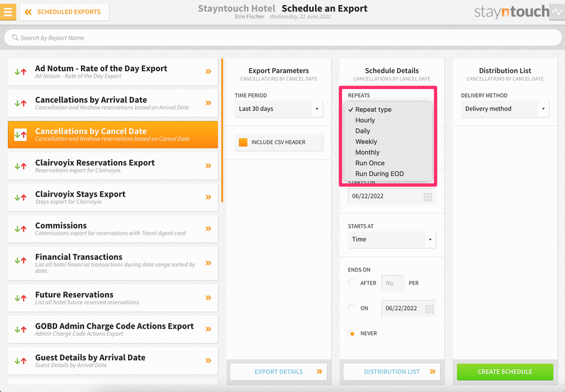565x392 pixels.
Task: Click the orange report list scrollbar
Action: click(222, 130)
